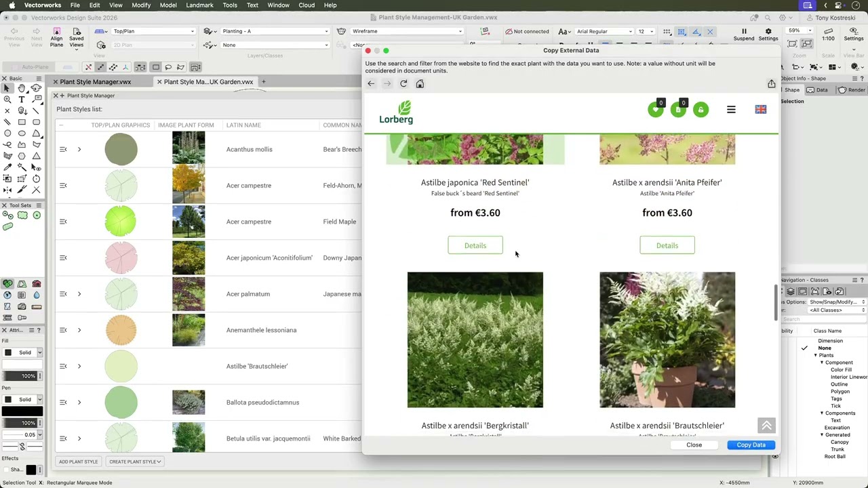Click the Close button in Copy External Data
Viewport: 868px width, 488px height.
pos(694,445)
